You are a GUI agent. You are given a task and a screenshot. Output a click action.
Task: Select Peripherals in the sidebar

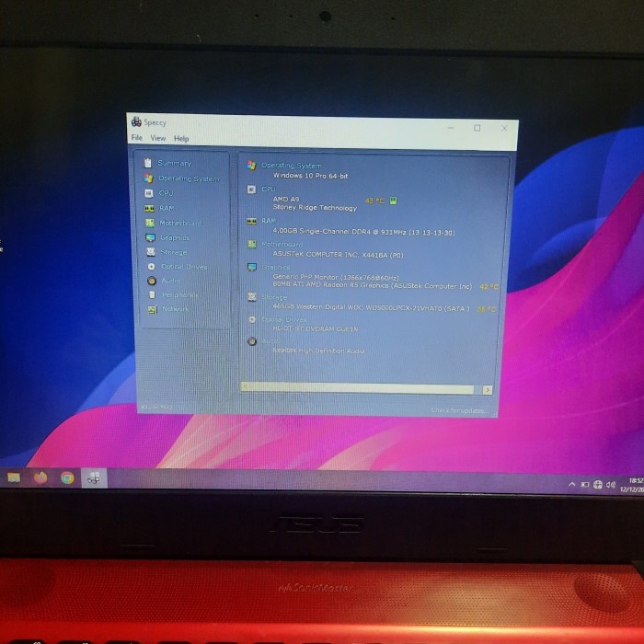coord(180,295)
